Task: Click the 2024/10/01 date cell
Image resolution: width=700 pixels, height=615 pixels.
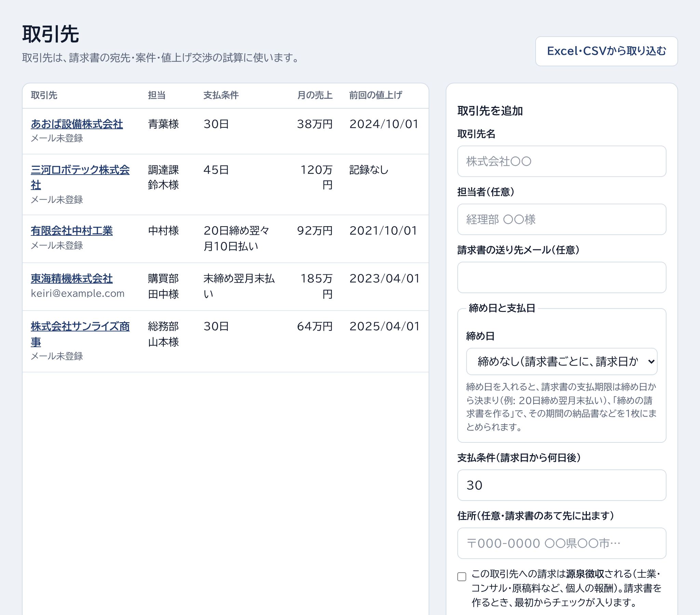Action: point(384,124)
